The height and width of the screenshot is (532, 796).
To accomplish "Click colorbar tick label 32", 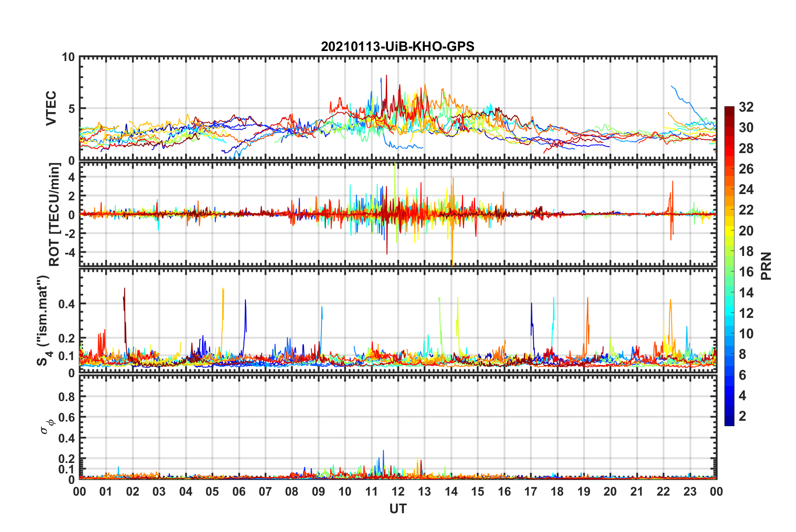I will 746,107.
